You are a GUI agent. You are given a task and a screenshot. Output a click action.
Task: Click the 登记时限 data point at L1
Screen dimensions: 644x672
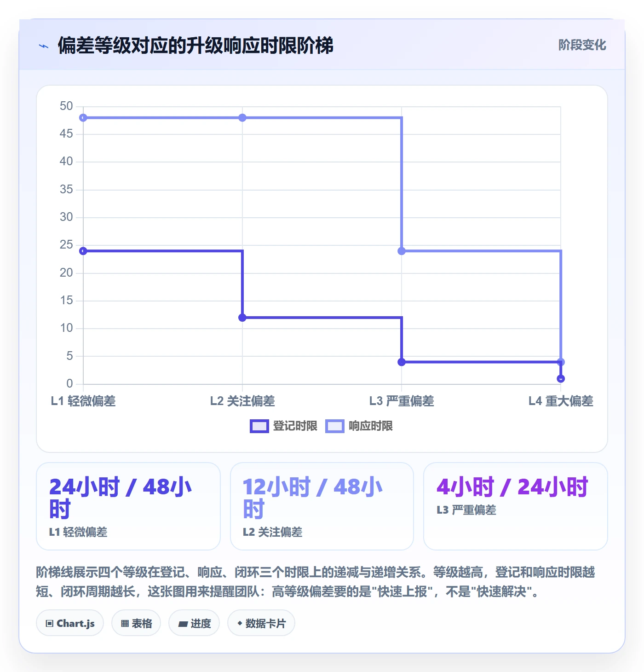pyautogui.click(x=83, y=251)
